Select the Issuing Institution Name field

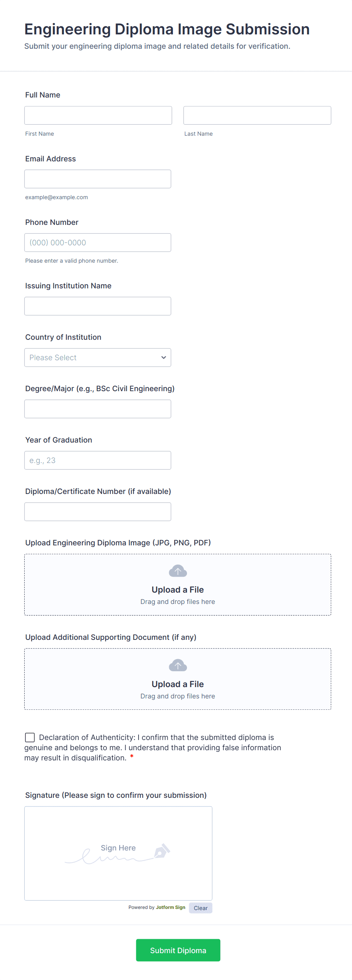pos(98,306)
